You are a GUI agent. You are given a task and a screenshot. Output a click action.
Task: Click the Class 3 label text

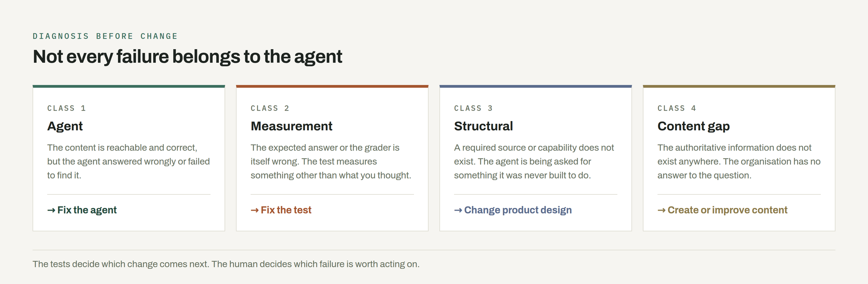(473, 108)
